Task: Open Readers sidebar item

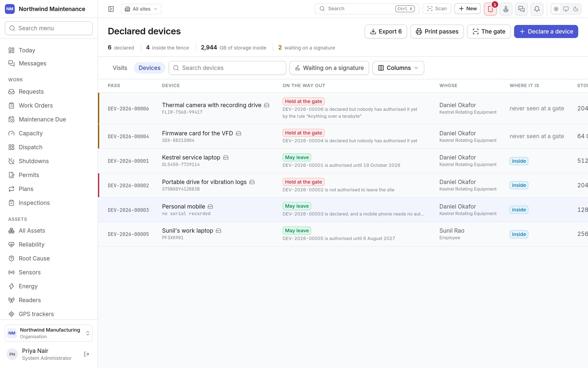Action: click(x=49, y=300)
